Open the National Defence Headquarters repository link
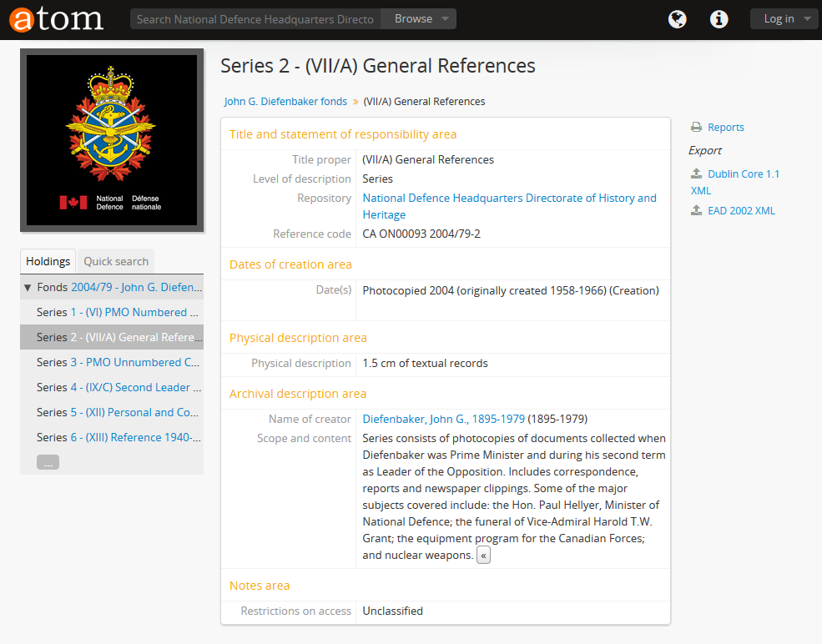 (x=509, y=198)
